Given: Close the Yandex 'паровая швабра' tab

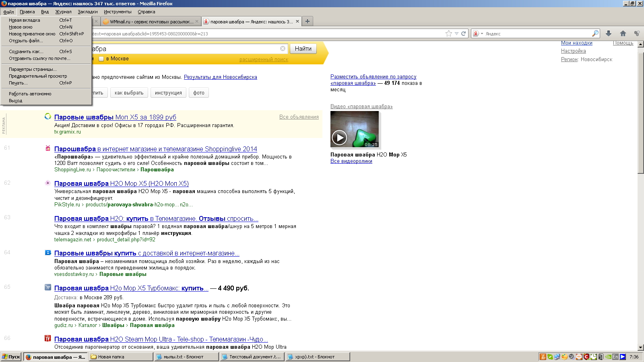Looking at the screenshot, I should tap(297, 22).
